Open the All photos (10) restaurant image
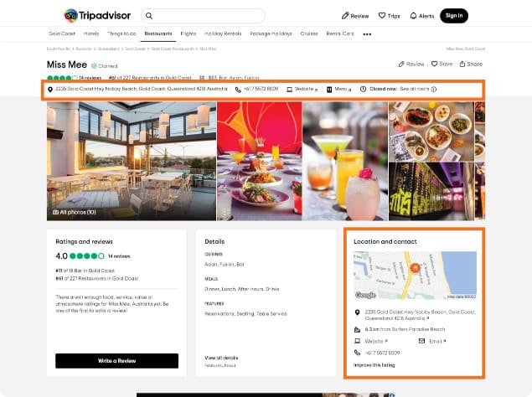Image resolution: width=532 pixels, height=397 pixels. 132,161
